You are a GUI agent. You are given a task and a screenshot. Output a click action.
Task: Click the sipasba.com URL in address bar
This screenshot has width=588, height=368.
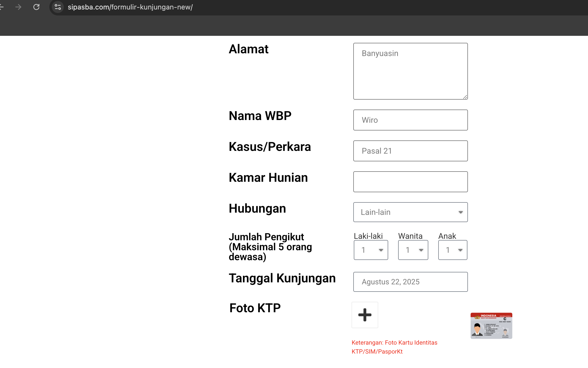pos(130,7)
